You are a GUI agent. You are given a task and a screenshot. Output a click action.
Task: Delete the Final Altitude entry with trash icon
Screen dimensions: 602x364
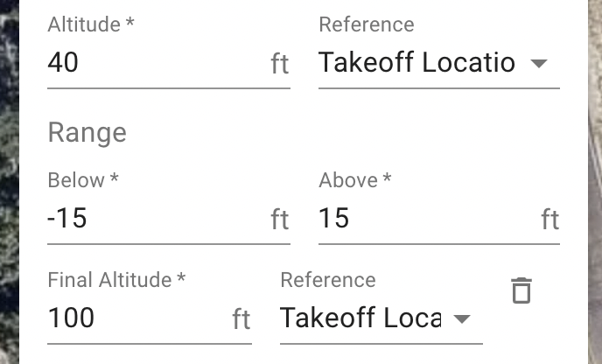pos(521,290)
